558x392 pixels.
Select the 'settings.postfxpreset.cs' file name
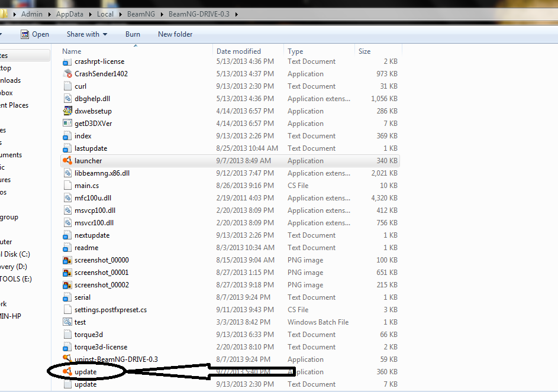(x=111, y=310)
